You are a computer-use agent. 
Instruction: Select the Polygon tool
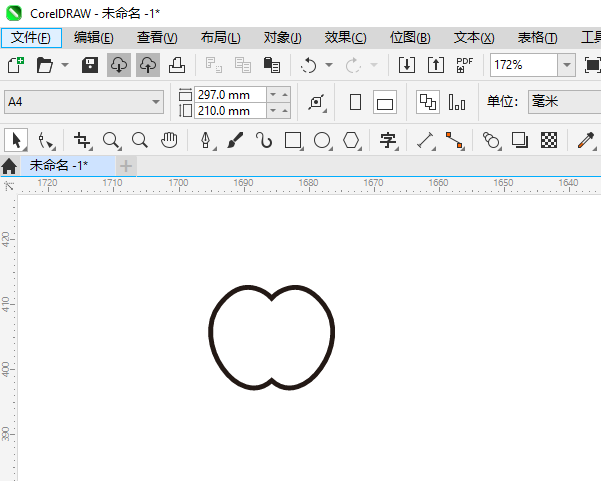tap(351, 141)
